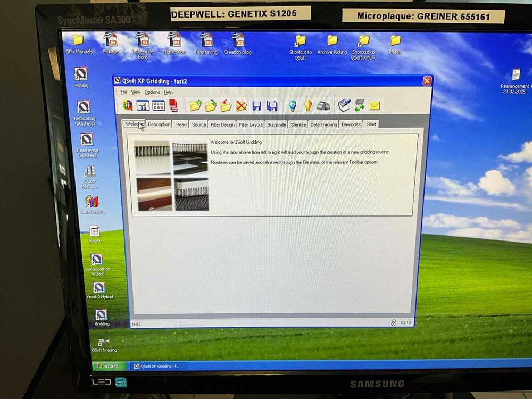The height and width of the screenshot is (399, 532).
Task: Select the Rearangement 27.02.2025 desktop file
Action: point(515,81)
